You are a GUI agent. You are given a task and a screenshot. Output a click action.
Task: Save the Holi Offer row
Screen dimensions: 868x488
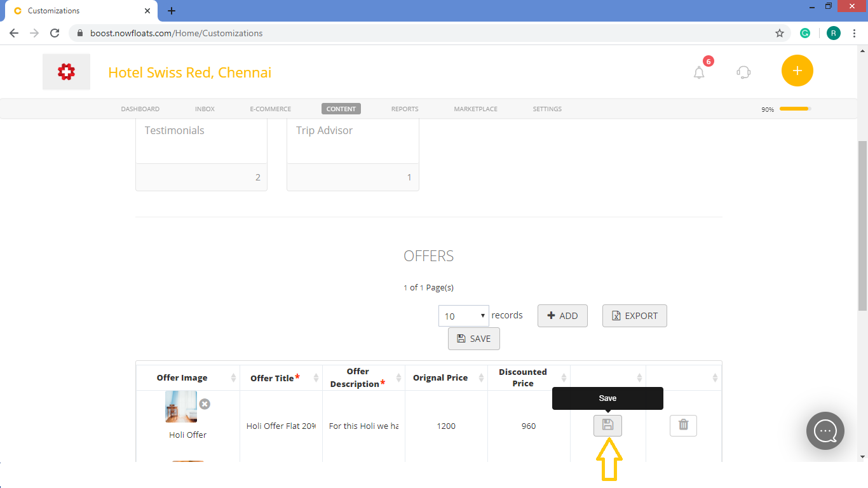(607, 425)
